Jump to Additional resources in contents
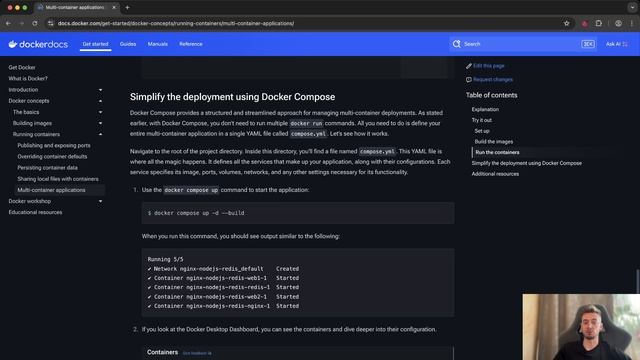Viewport: 640px width, 360px height. pyautogui.click(x=496, y=174)
